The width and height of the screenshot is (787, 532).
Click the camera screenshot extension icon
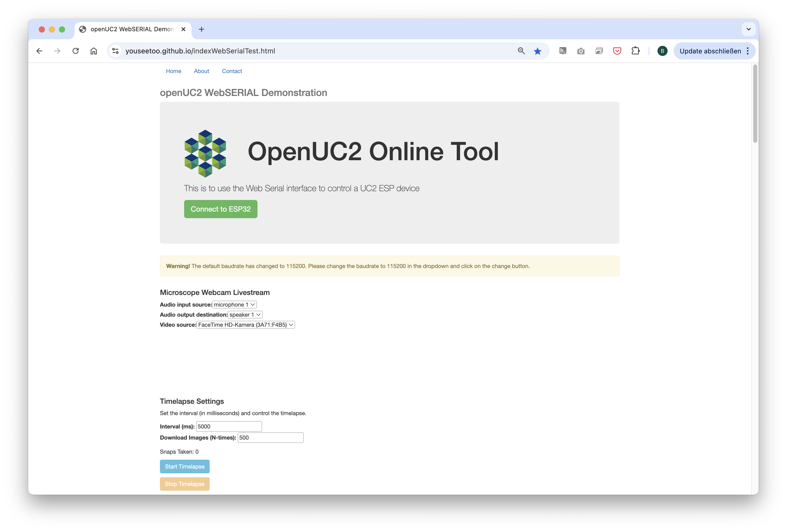[581, 51]
